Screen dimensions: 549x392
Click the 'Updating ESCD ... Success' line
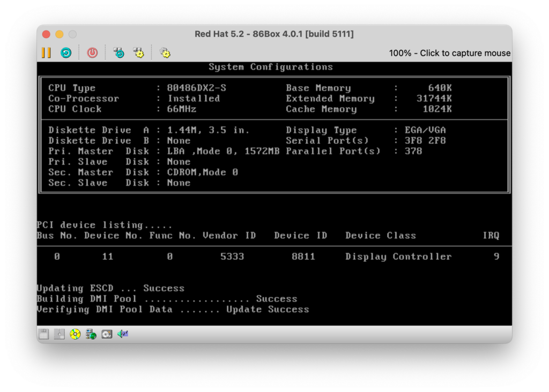[110, 288]
